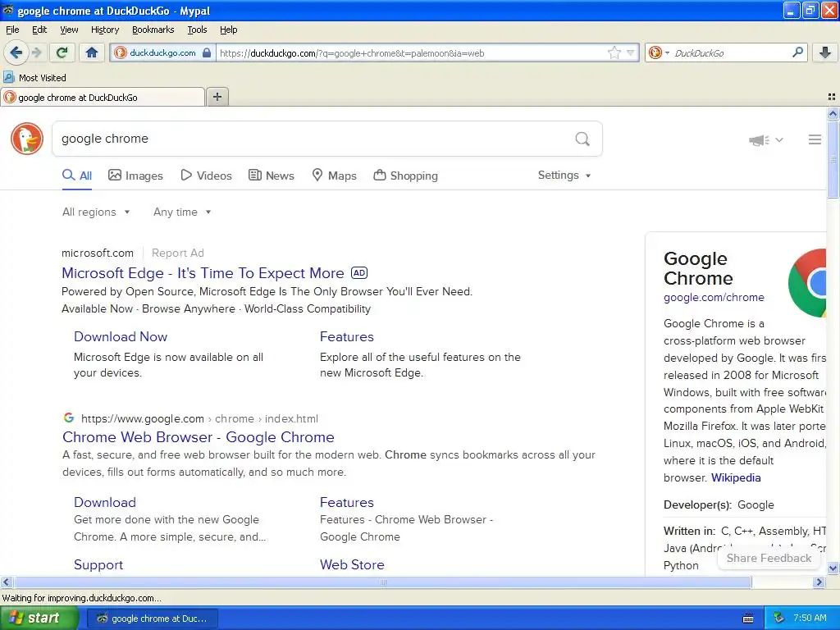The width and height of the screenshot is (840, 630).
Task: Open the Edit menu
Action: [x=39, y=30]
